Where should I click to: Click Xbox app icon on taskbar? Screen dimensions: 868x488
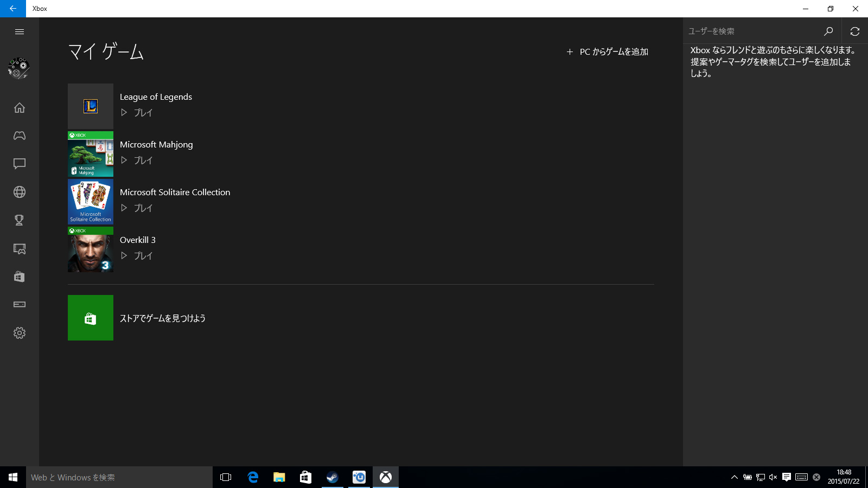(386, 477)
